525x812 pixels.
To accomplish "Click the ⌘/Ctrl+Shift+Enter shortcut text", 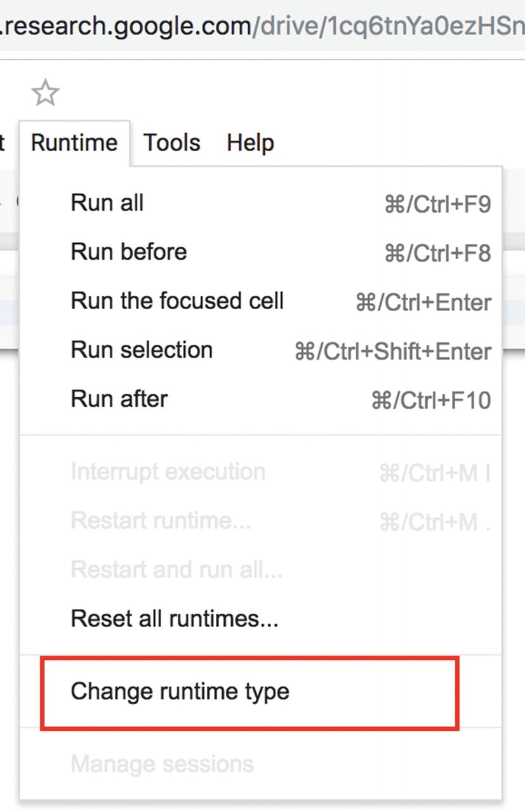I will 393,351.
